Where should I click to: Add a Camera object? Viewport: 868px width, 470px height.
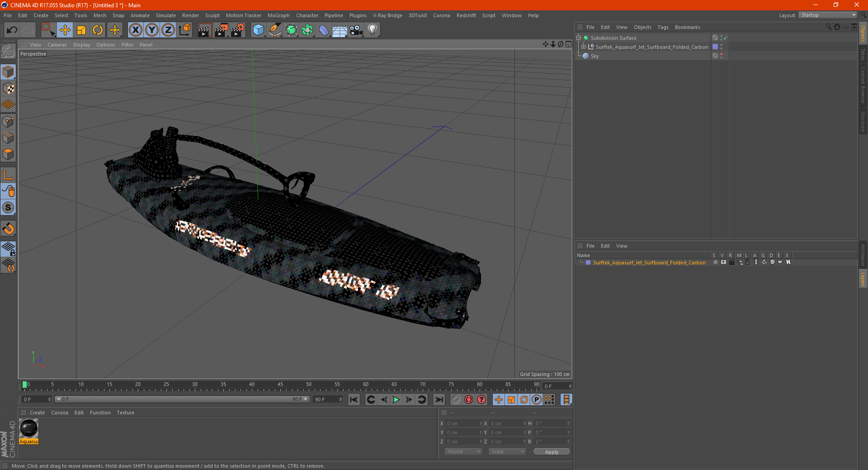(x=356, y=30)
